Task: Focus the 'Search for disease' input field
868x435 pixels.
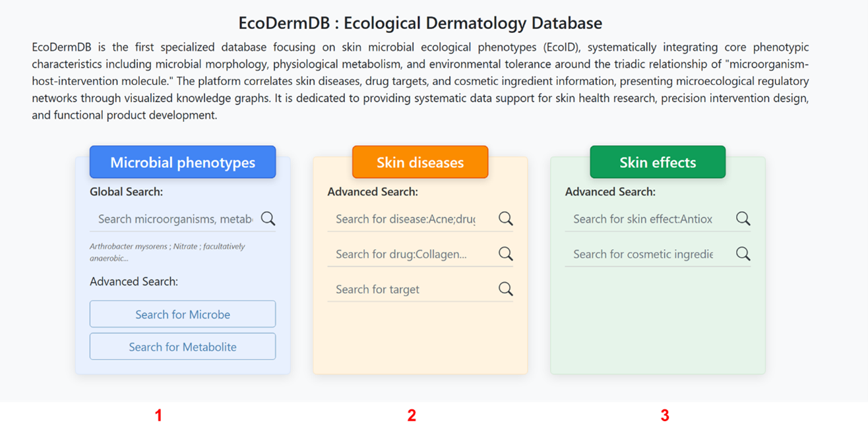Action: click(x=406, y=219)
